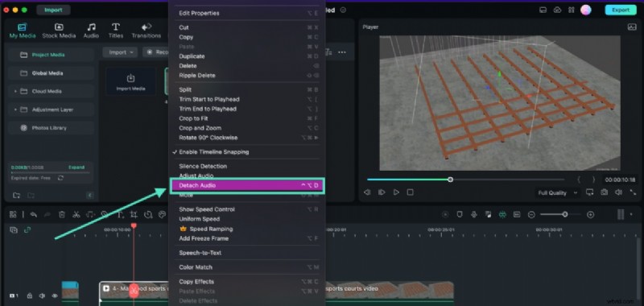This screenshot has height=306, width=644.
Task: Select Silence Detection menu item
Action: coord(247,167)
